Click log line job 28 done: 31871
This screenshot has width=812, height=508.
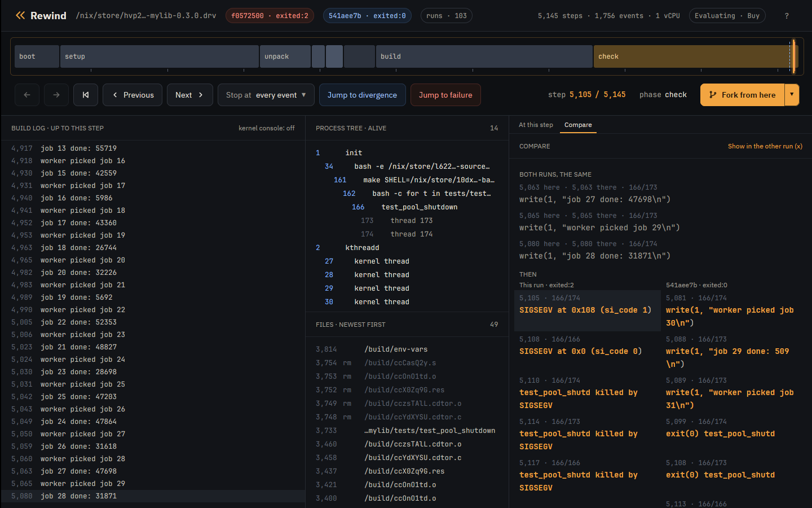[x=153, y=496]
